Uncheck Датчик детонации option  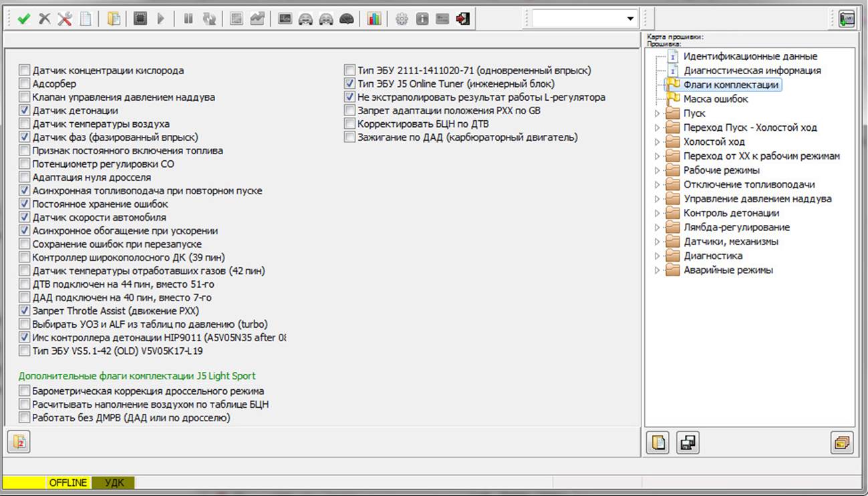(x=25, y=111)
